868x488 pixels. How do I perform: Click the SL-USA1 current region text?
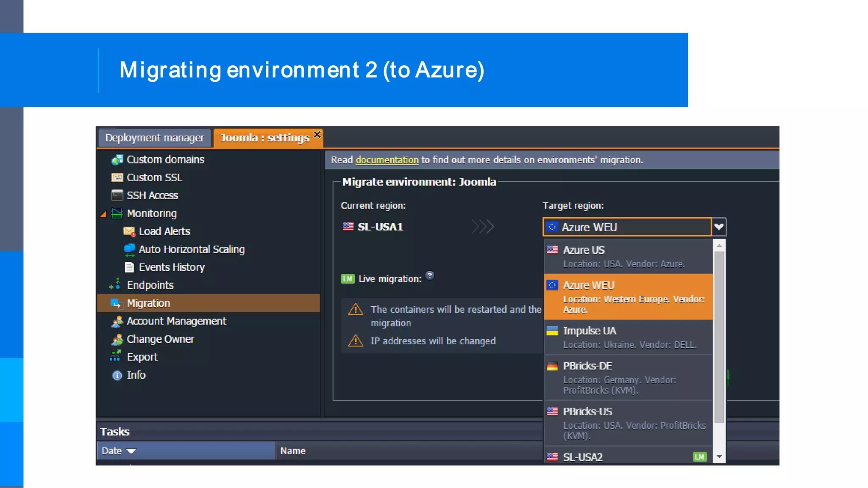[x=381, y=227]
